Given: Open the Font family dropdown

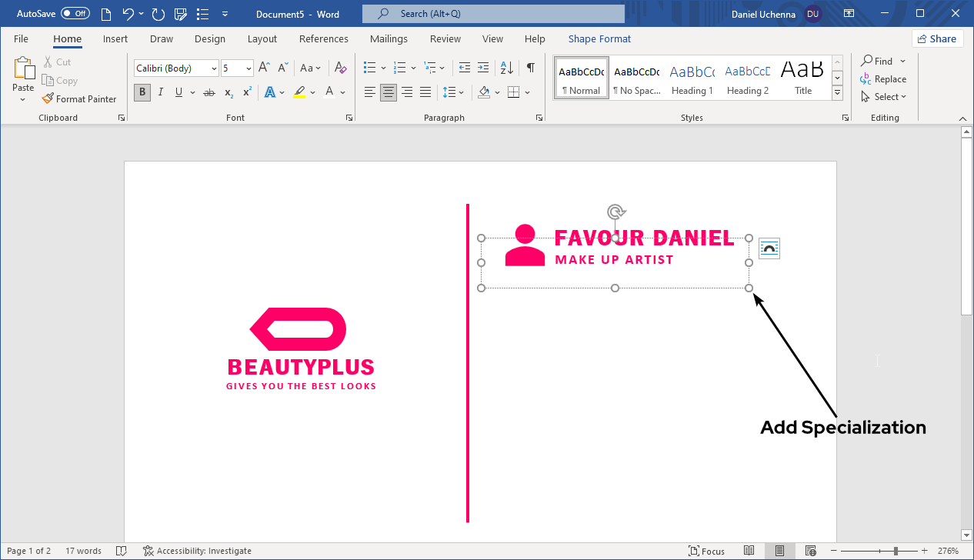Looking at the screenshot, I should click(x=214, y=68).
